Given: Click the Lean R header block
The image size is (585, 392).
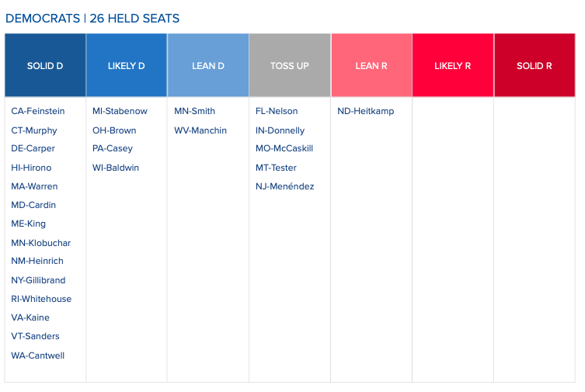Looking at the screenshot, I should pos(371,65).
